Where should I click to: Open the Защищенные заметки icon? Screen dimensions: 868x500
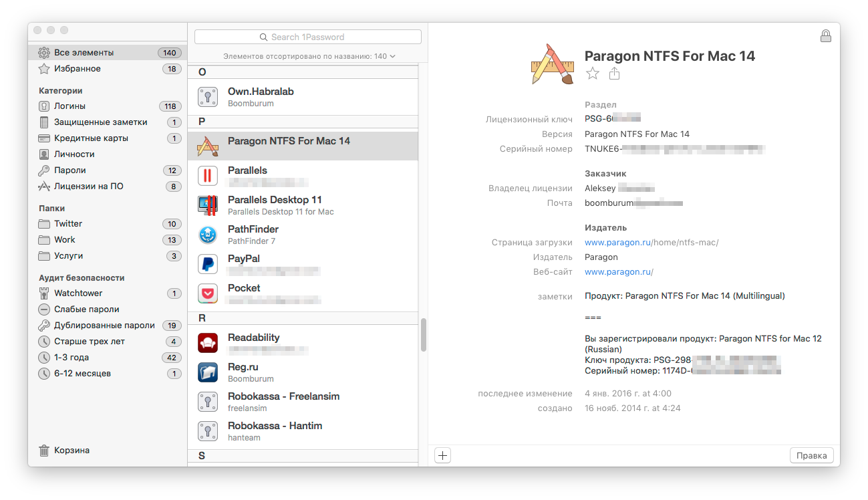click(x=44, y=122)
